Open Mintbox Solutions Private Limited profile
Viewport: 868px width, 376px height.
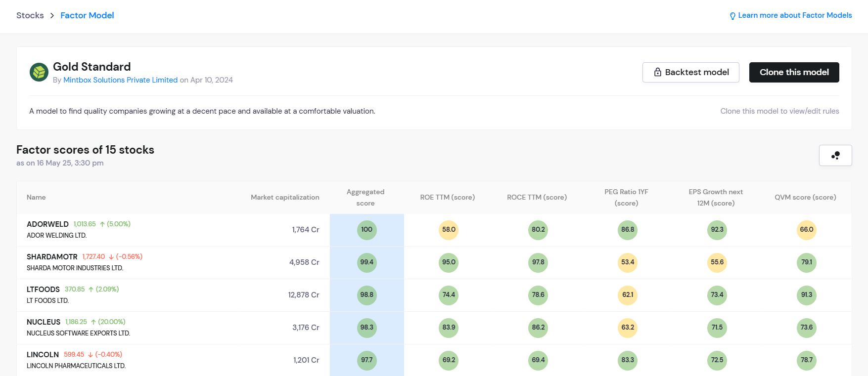click(120, 80)
